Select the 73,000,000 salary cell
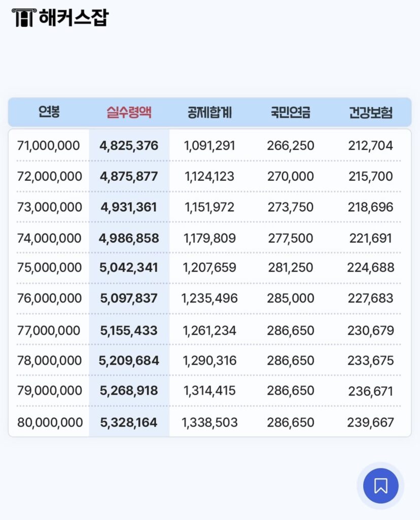This screenshot has height=520, width=420. [49, 207]
